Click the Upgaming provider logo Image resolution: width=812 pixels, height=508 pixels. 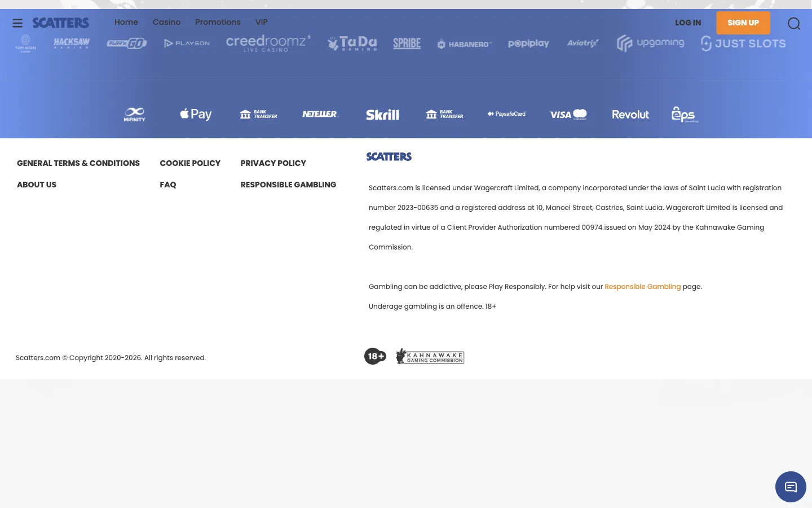pyautogui.click(x=650, y=43)
